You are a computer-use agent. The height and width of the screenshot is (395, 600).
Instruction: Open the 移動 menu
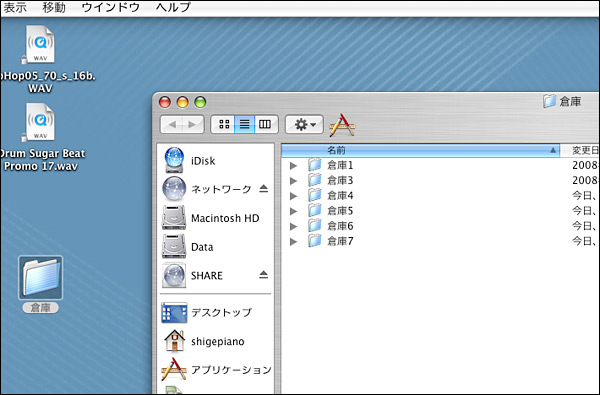[54, 7]
